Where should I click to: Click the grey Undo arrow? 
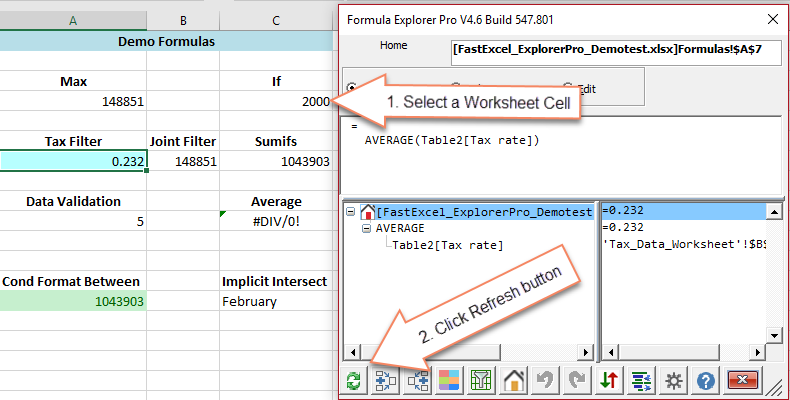click(x=545, y=380)
